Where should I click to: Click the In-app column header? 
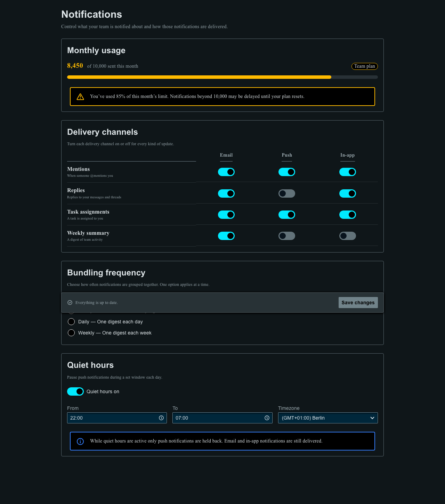[348, 155]
